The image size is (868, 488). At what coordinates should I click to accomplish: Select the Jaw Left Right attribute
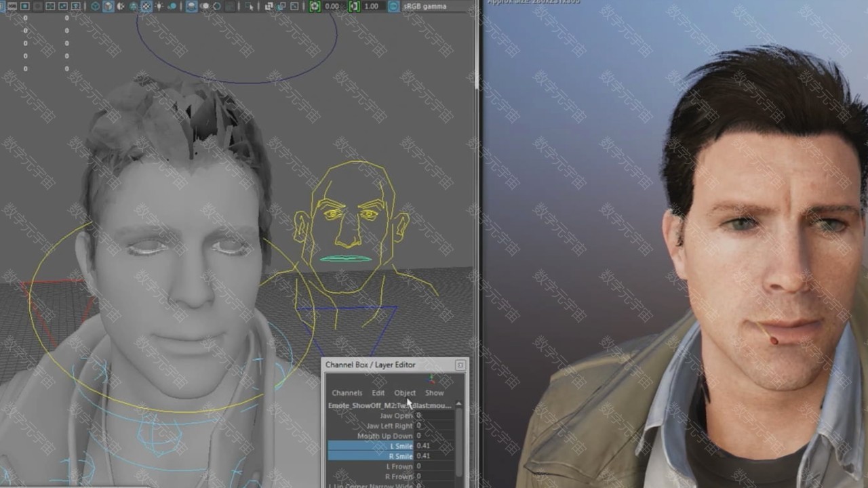(x=389, y=426)
